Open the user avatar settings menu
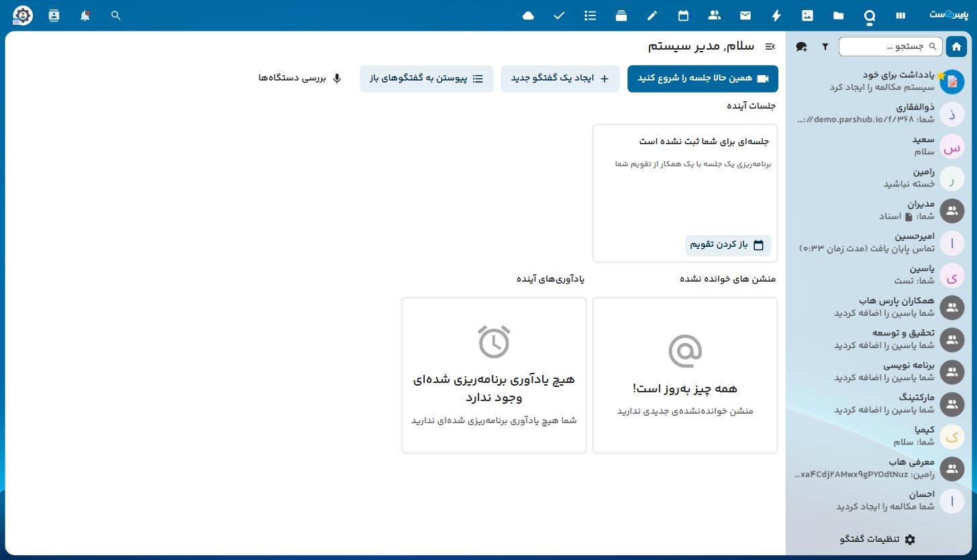 [x=22, y=15]
